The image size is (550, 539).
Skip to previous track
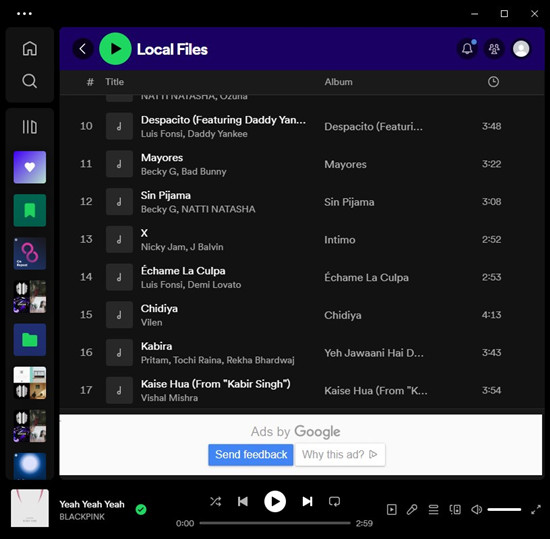243,501
